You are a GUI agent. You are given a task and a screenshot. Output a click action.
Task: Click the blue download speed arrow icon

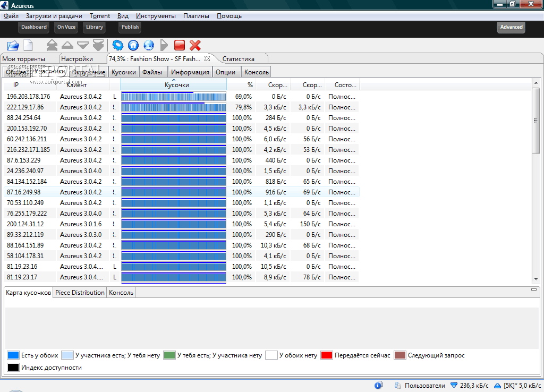(454, 386)
